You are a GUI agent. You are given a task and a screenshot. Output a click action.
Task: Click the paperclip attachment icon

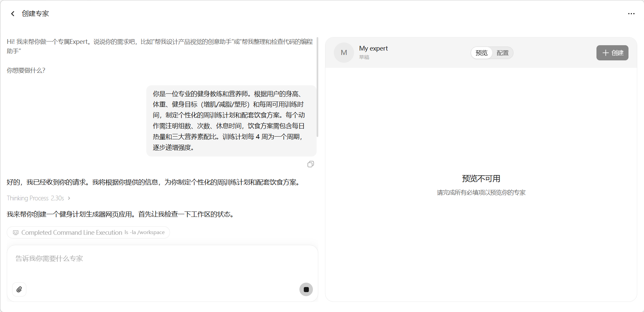(19, 289)
